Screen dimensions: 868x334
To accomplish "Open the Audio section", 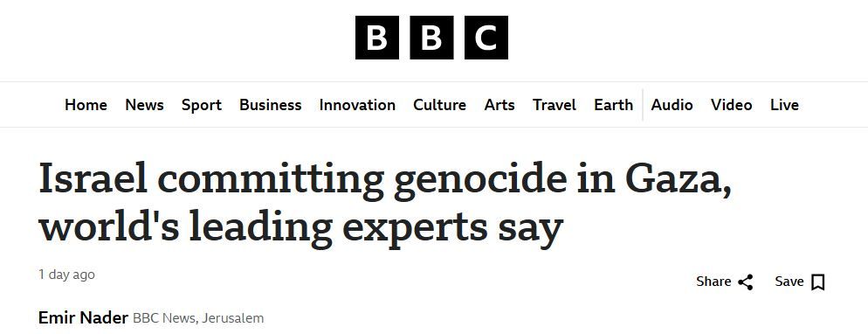I will [x=672, y=105].
